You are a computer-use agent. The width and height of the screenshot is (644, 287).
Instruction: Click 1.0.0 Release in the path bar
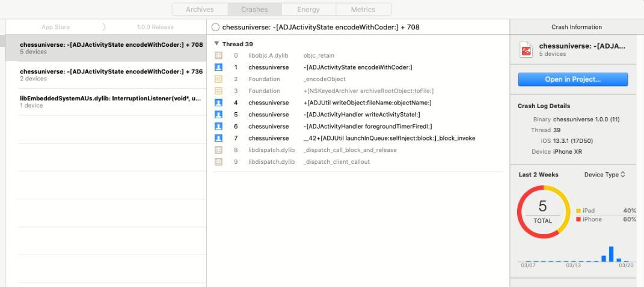pos(155,27)
